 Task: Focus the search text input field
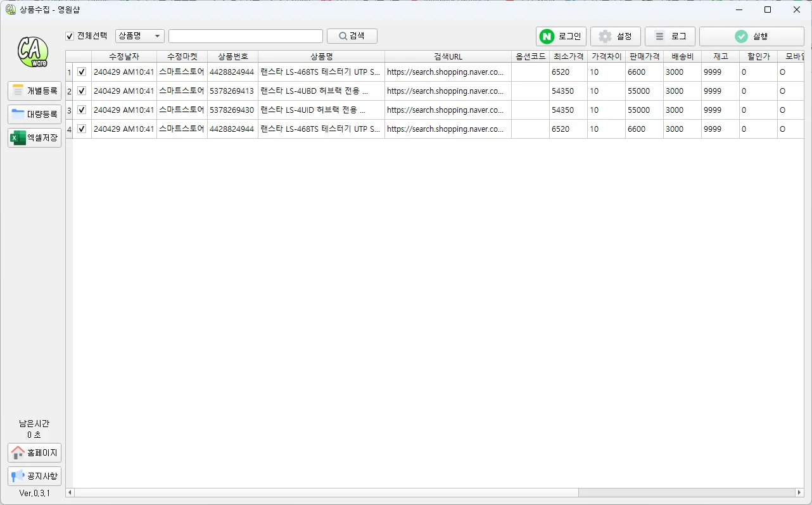[246, 36]
